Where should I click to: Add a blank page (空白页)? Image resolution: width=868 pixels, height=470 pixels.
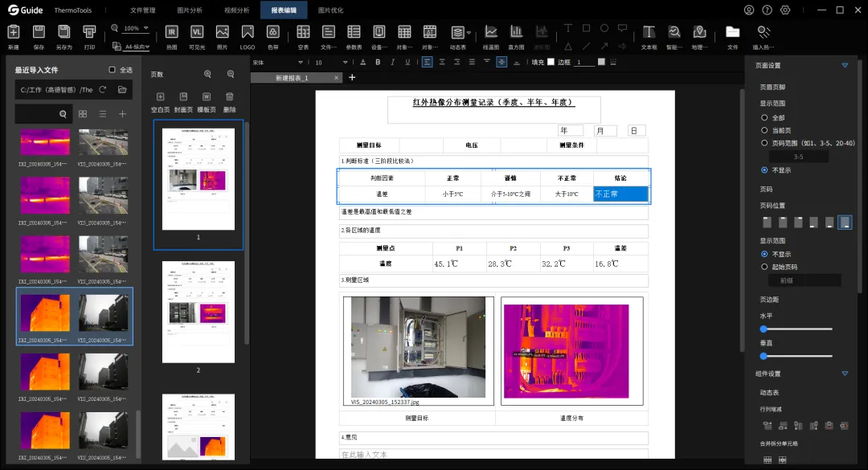tap(160, 102)
